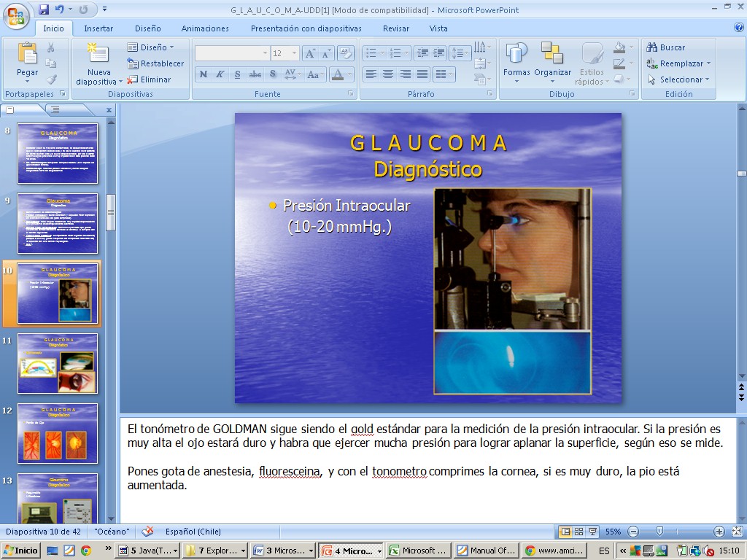
Task: Click the zoom in plus button
Action: click(x=719, y=532)
